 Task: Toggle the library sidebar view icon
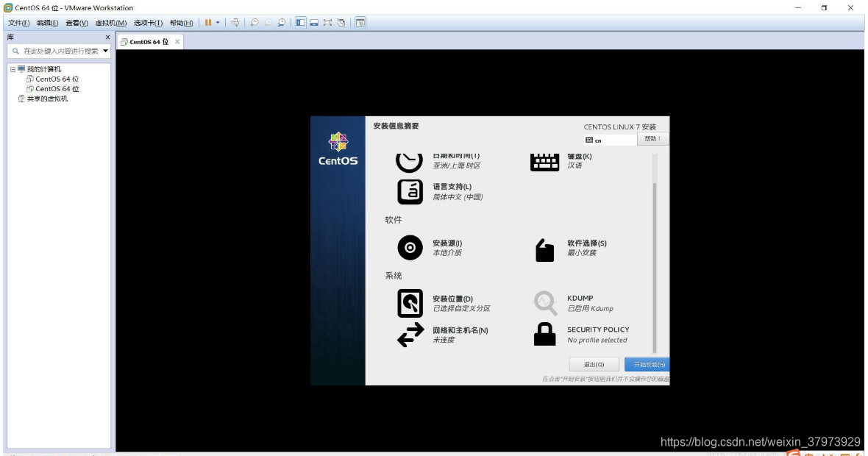301,23
